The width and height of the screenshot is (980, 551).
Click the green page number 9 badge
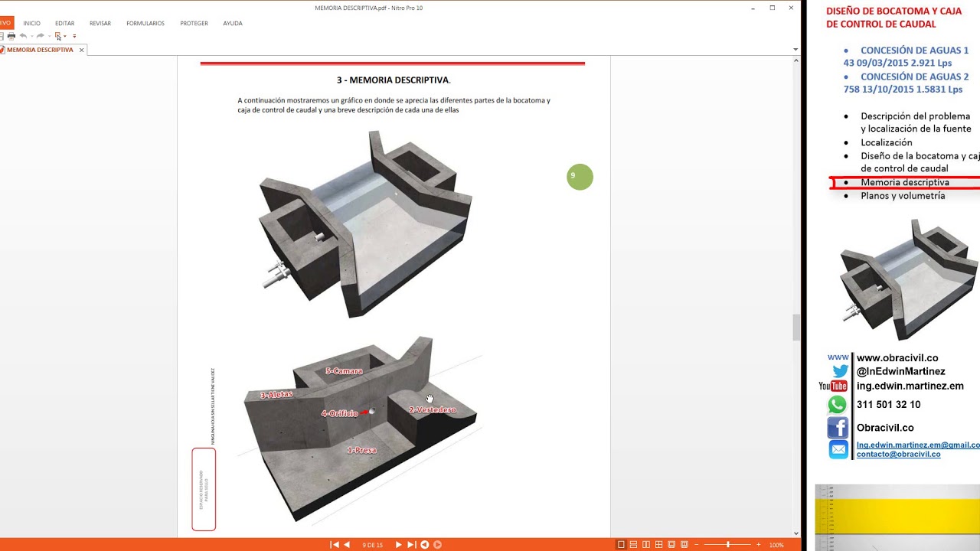tap(580, 177)
